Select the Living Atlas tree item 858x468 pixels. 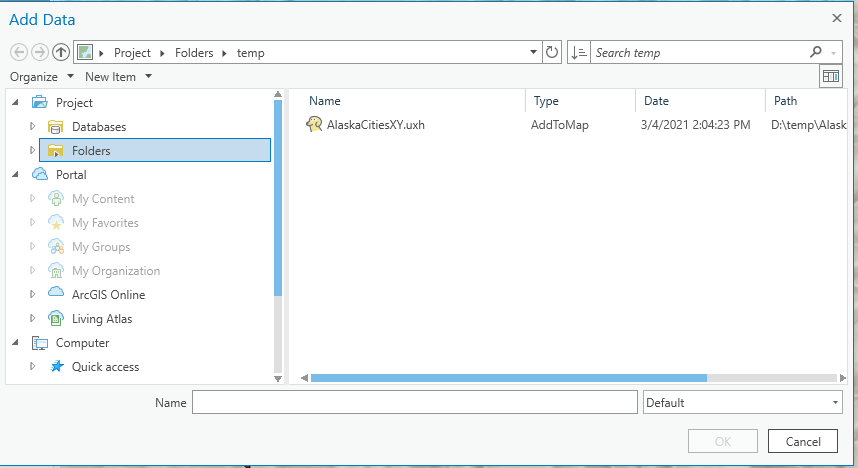pos(102,319)
